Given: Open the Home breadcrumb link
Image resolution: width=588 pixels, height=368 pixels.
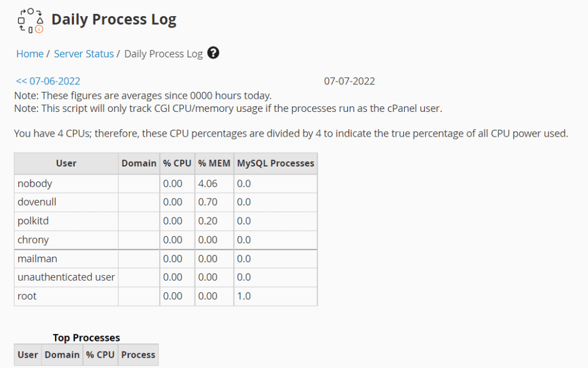Looking at the screenshot, I should click(30, 53).
